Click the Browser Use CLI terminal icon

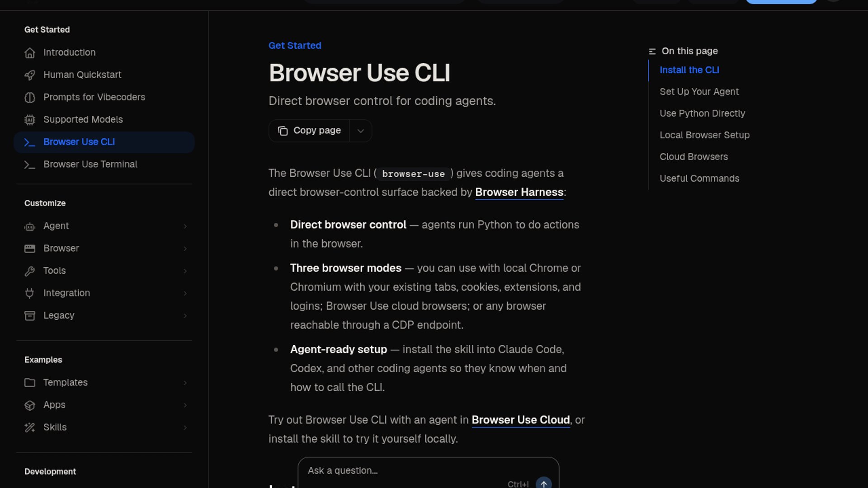(30, 142)
